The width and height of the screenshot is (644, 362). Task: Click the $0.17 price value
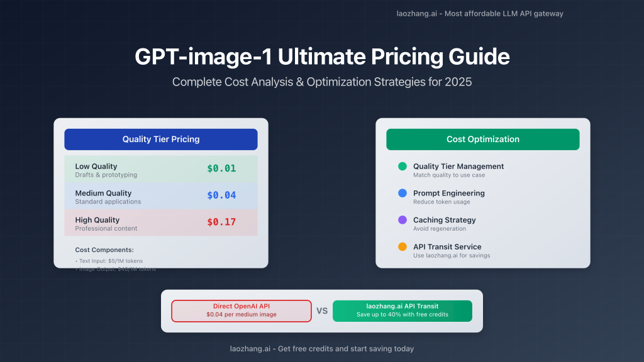[221, 222]
